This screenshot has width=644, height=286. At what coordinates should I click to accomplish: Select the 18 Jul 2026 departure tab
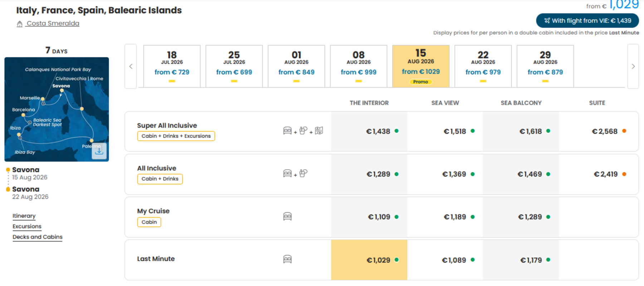pyautogui.click(x=172, y=66)
